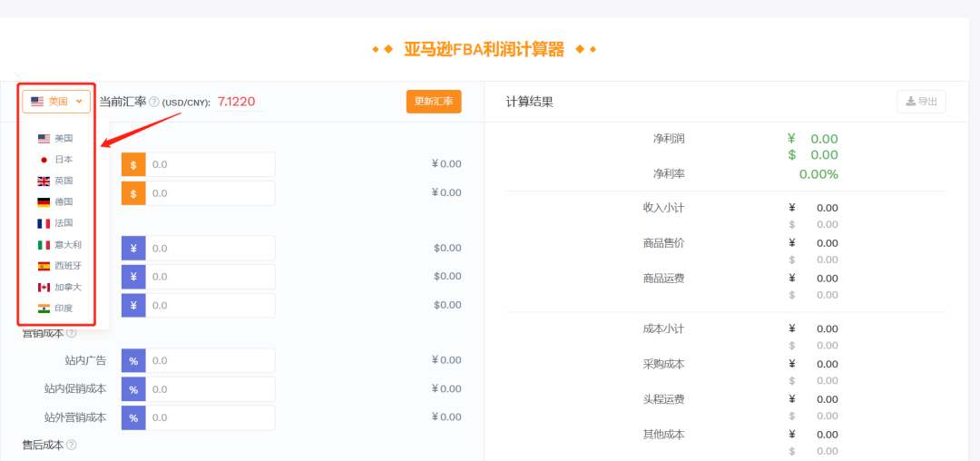Click the 成本小计 label
The height and width of the screenshot is (461, 980).
coord(663,329)
